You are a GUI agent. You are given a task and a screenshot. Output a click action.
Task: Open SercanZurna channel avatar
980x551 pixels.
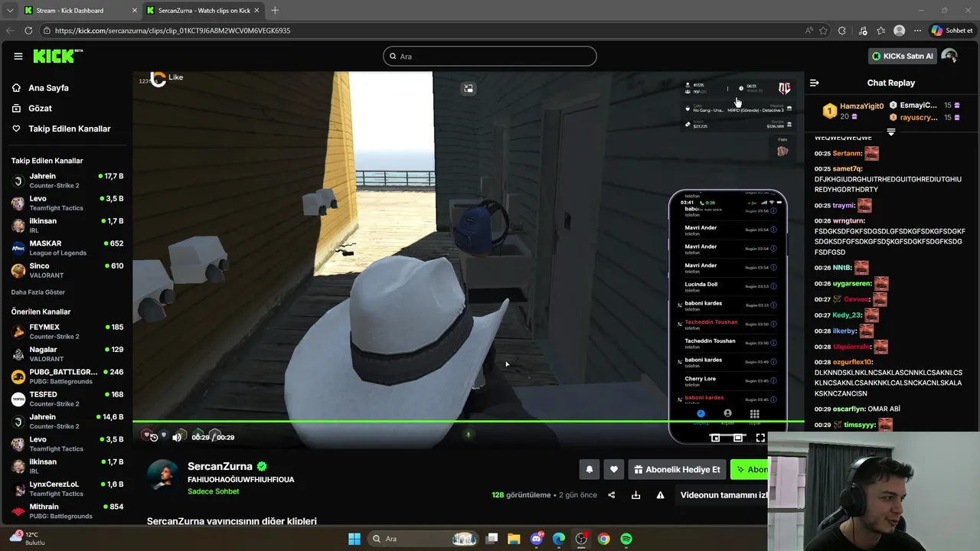(x=162, y=476)
